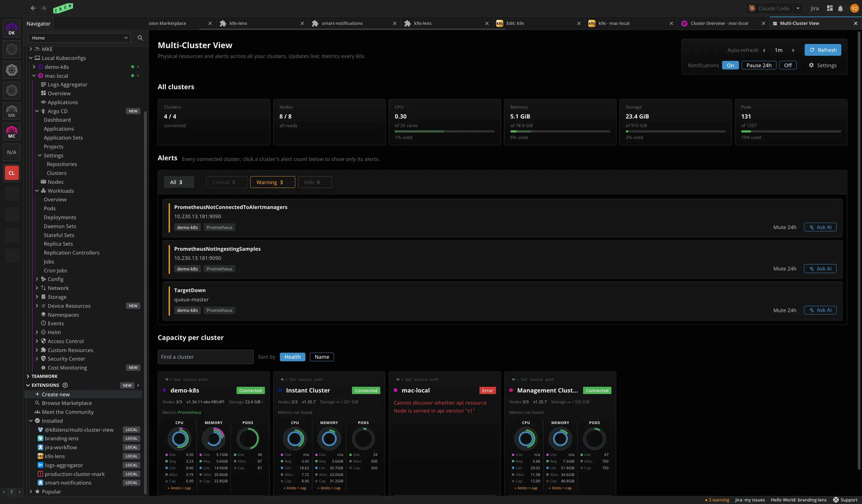The width and height of the screenshot is (862, 504).
Task: Open the red CL hotbar icon
Action: point(11,173)
